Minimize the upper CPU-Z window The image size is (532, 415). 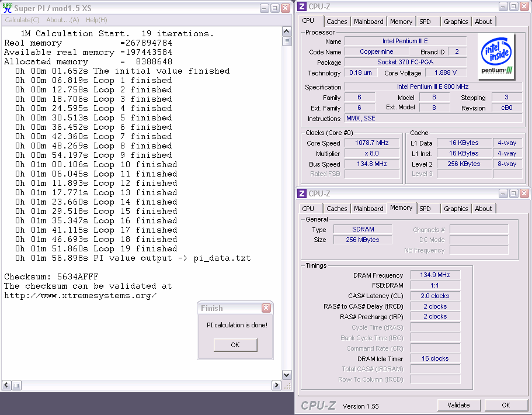(503, 6)
